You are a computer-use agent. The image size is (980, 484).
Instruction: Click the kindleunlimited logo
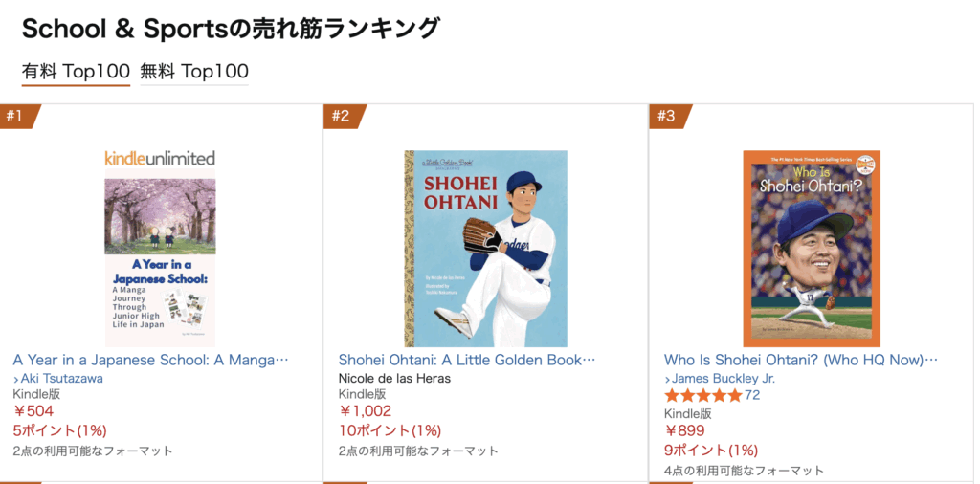pyautogui.click(x=160, y=158)
